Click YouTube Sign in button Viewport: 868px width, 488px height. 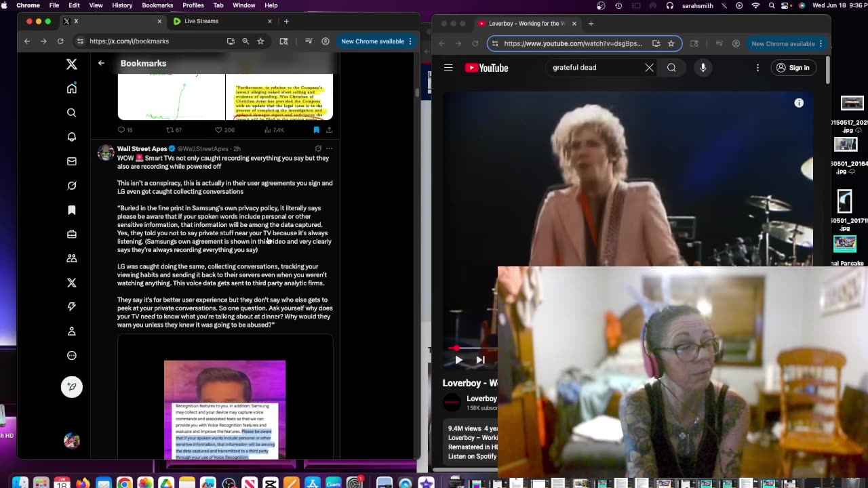[x=793, y=68]
